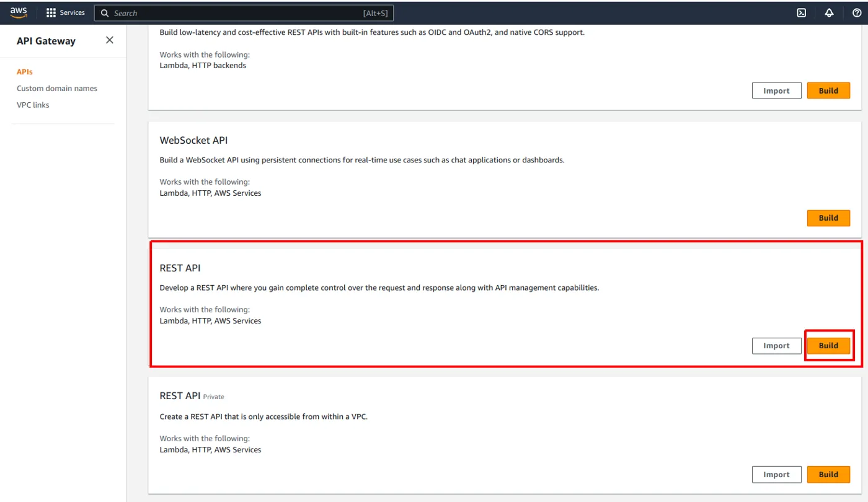Click the search bar magnifier icon
This screenshot has width=868, height=502.
tap(105, 13)
